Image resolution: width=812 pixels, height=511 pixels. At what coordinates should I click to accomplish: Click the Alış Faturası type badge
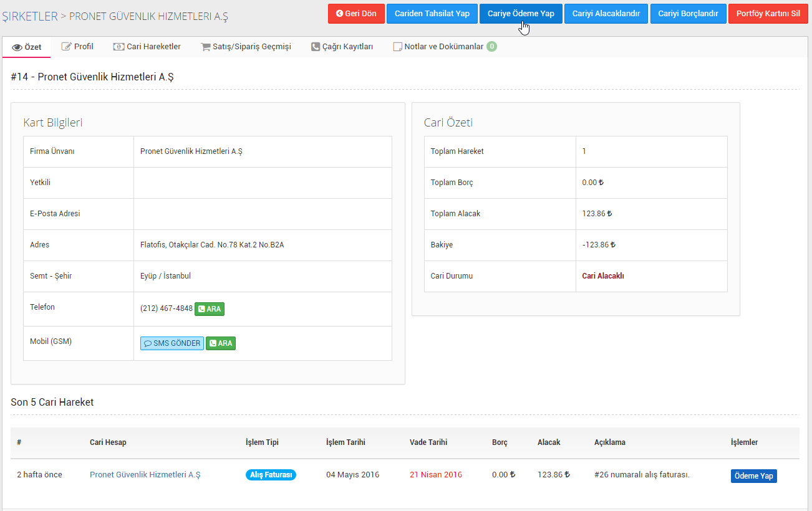coord(271,475)
